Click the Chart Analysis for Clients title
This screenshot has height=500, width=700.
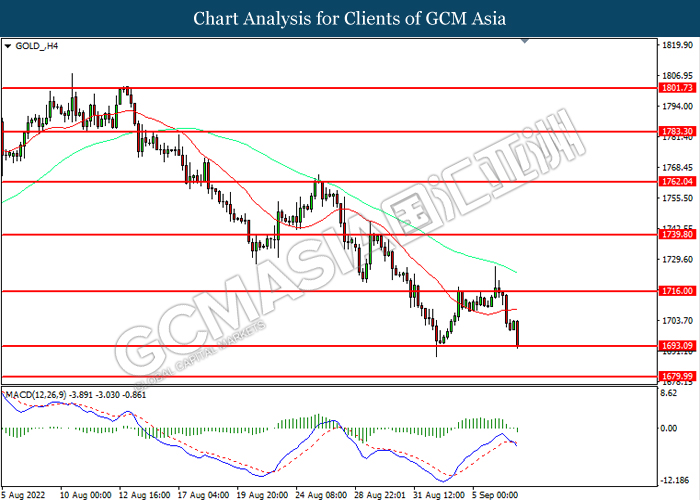tap(350, 19)
